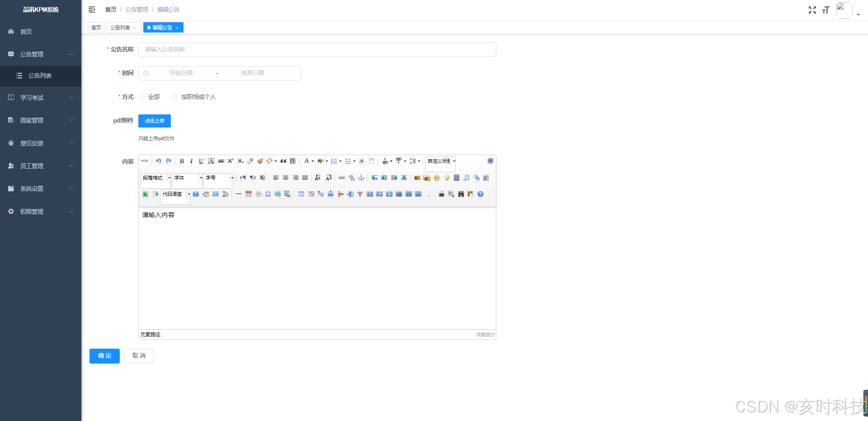Insert table in editor
This screenshot has height=421, width=868.
[301, 194]
